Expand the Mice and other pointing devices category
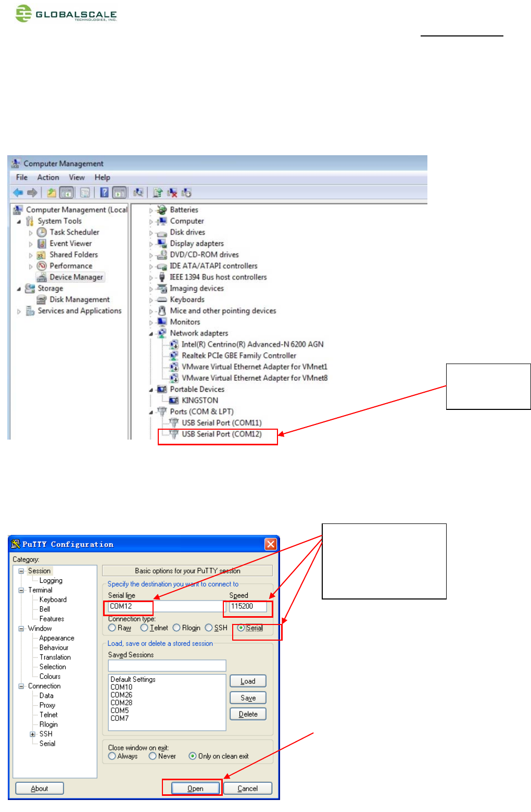Image resolution: width=531 pixels, height=812 pixels. (151, 311)
